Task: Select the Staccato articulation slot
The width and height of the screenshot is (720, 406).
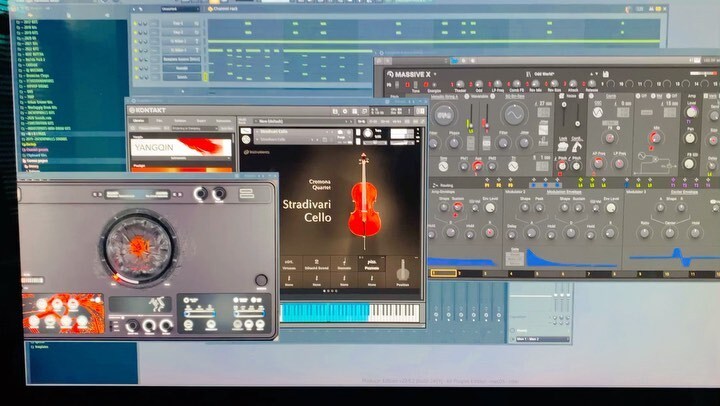Action: [344, 264]
